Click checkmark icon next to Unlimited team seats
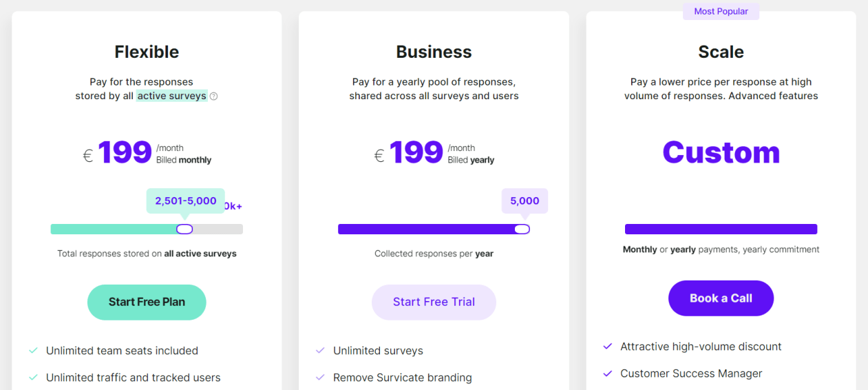 [x=33, y=351]
